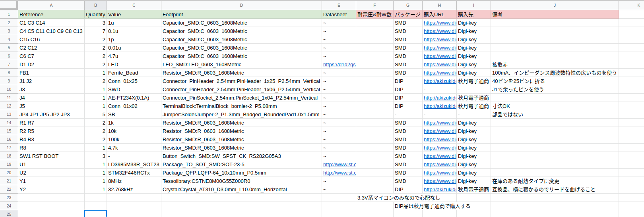Select the column A header
This screenshot has height=217, width=644.
tap(51, 5)
